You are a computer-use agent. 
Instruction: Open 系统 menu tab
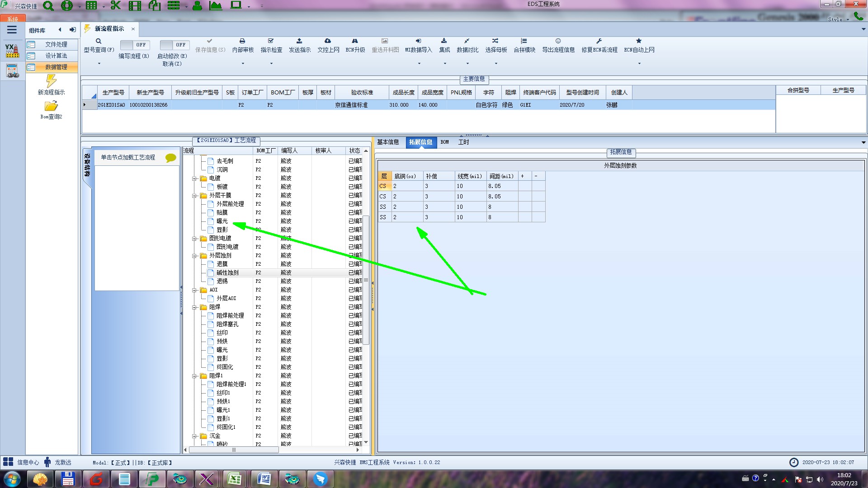[13, 19]
